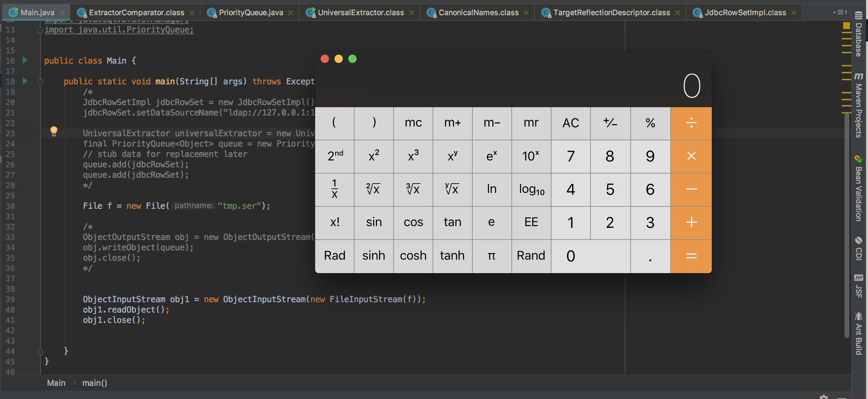Click the EE key on Calculator
This screenshot has height=399, width=868.
click(531, 223)
